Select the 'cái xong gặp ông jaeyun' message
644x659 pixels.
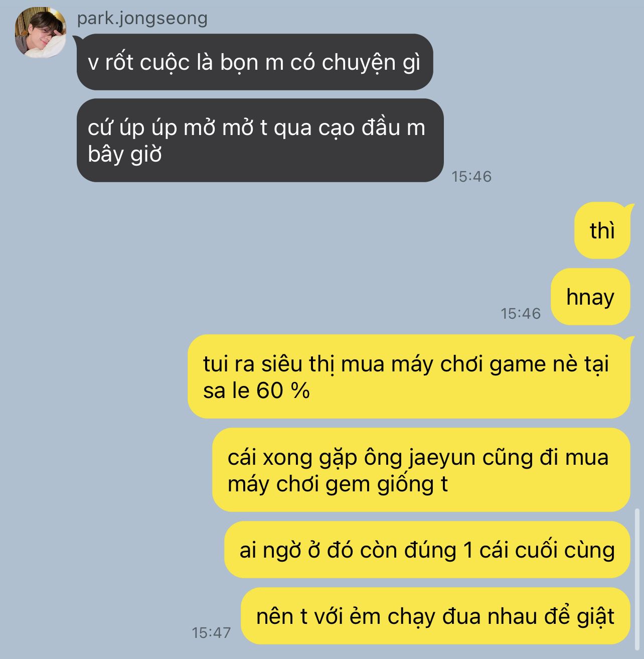click(x=421, y=470)
